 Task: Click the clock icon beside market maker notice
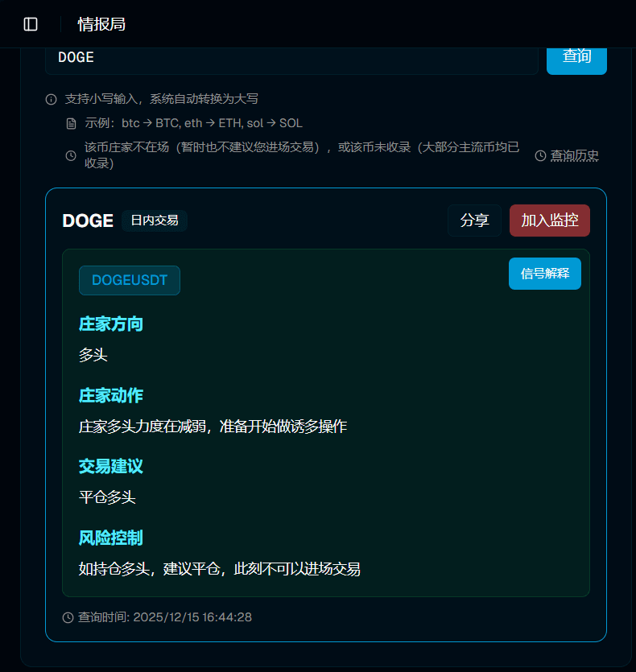71,155
